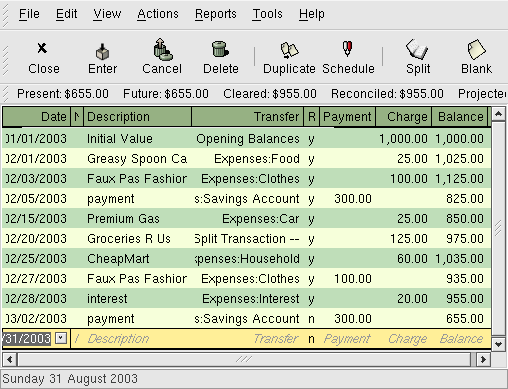Screen dimensions: 508x389
Task: Click the Description column header
Action: point(137,117)
